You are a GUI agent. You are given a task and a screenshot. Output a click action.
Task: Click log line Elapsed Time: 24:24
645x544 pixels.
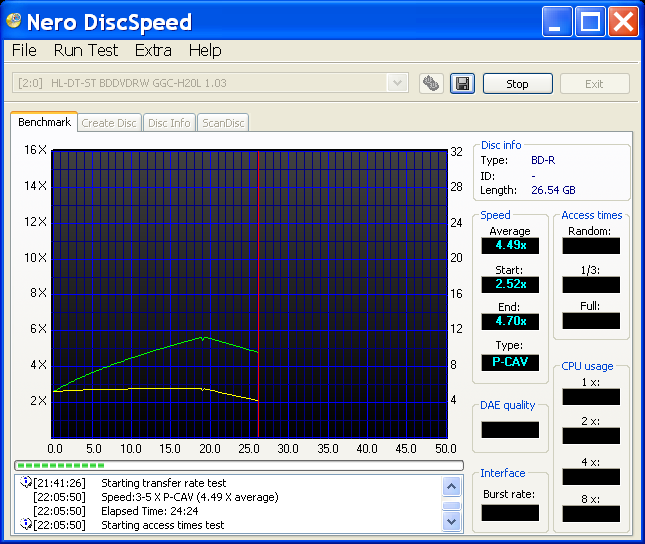coord(150,511)
